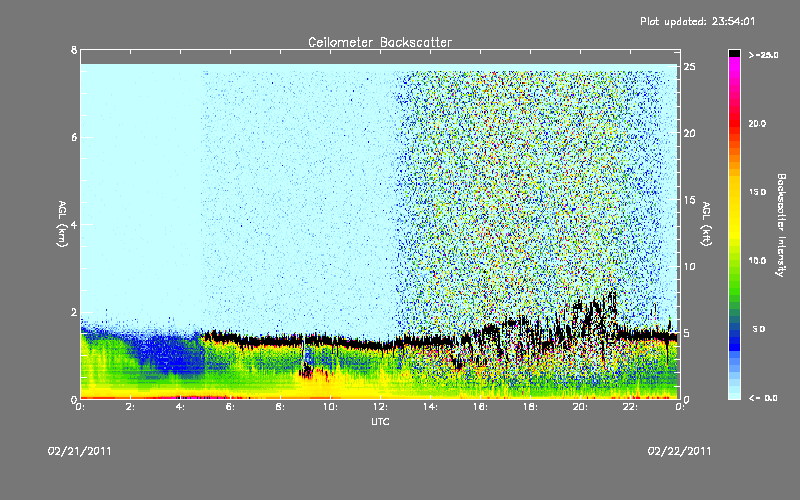Click the "10" kft tick on right axis
Image resolution: width=800 pixels, height=500 pixels.
(690, 266)
